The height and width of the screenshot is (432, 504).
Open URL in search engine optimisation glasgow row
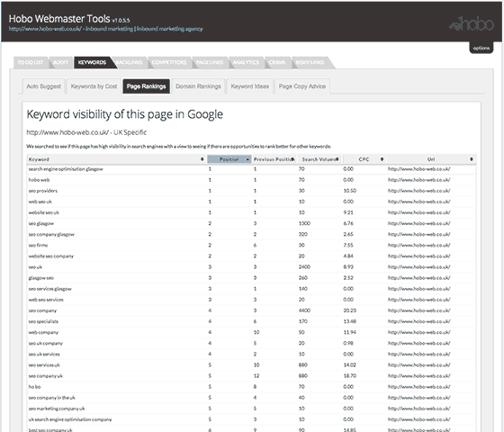point(419,169)
